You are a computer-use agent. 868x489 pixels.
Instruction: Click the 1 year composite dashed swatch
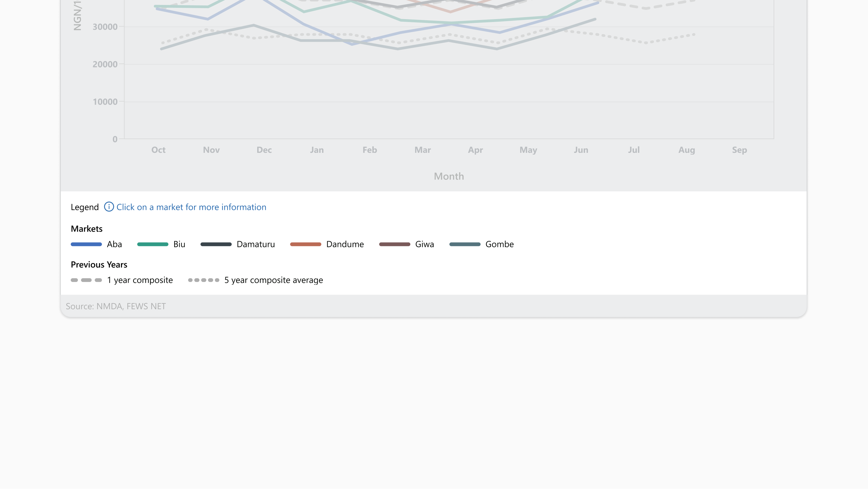(86, 280)
